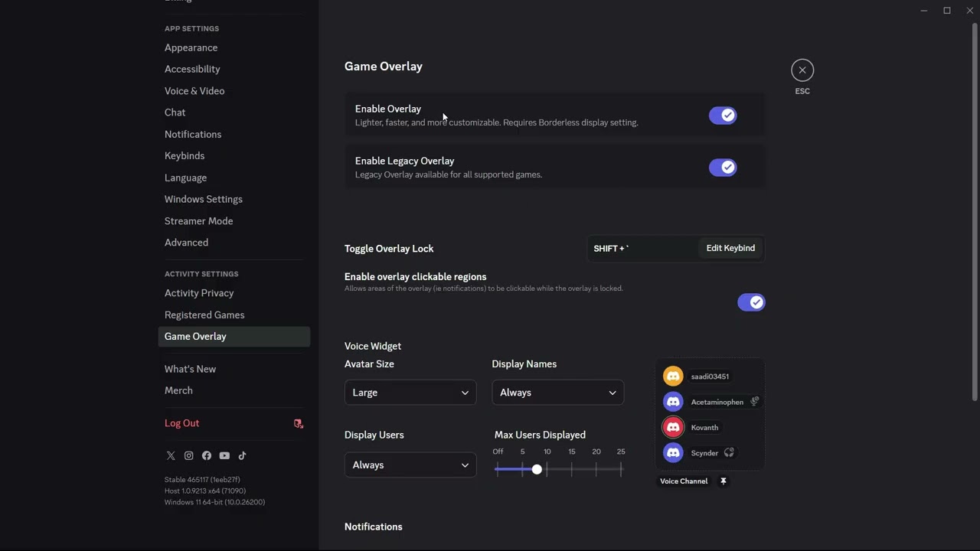The height and width of the screenshot is (551, 980).
Task: Click the settings page vertical scrollbar
Action: click(x=975, y=212)
